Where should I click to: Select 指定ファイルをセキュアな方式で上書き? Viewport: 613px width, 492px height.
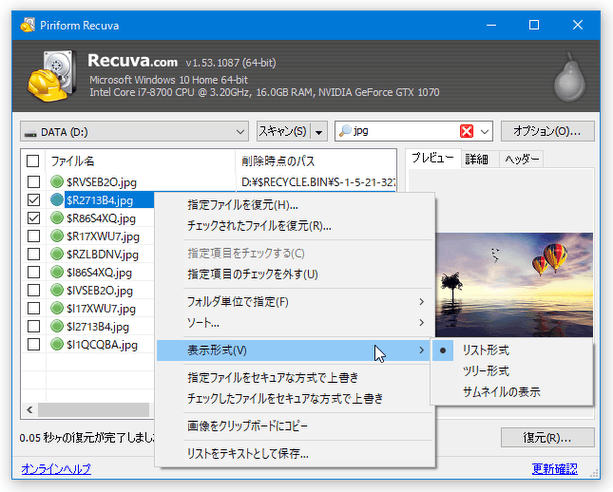tap(296, 378)
